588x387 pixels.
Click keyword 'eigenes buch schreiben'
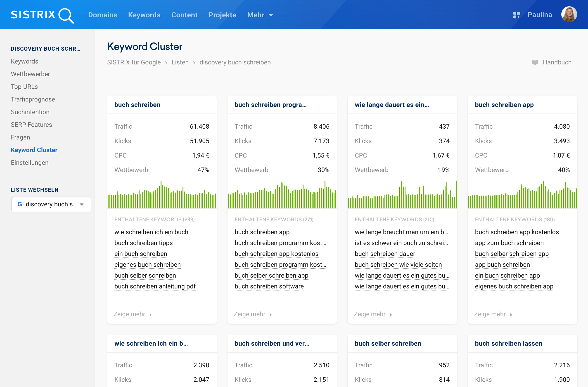pyautogui.click(x=147, y=264)
